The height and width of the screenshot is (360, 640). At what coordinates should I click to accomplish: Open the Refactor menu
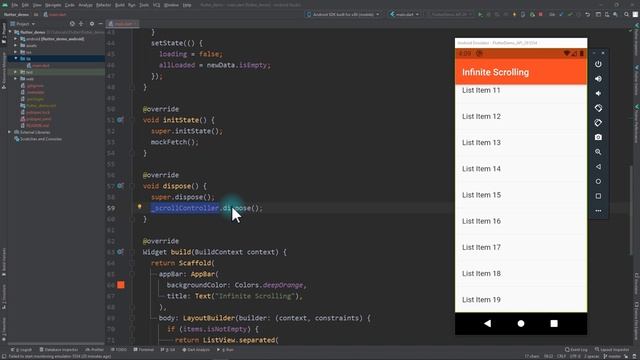(103, 5)
